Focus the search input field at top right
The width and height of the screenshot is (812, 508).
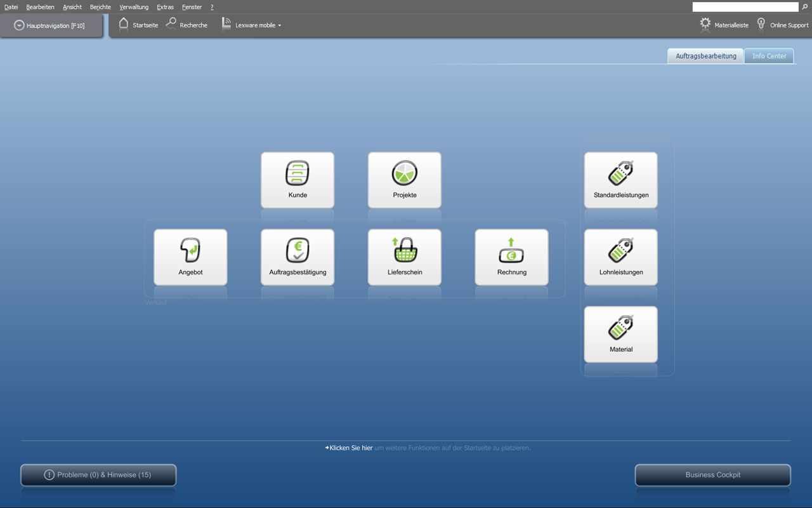tap(745, 7)
